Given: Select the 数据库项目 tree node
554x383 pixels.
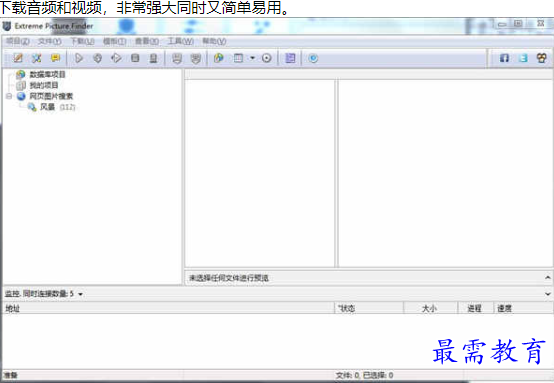Looking at the screenshot, I should [x=47, y=74].
